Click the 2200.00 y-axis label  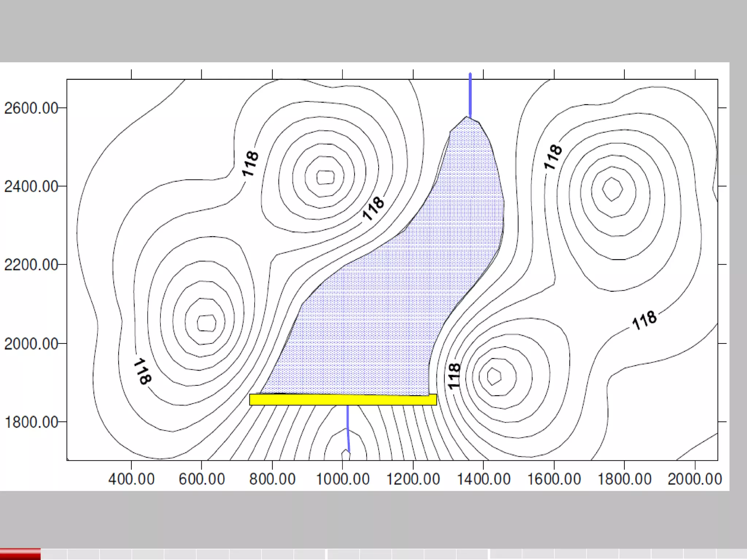click(31, 265)
